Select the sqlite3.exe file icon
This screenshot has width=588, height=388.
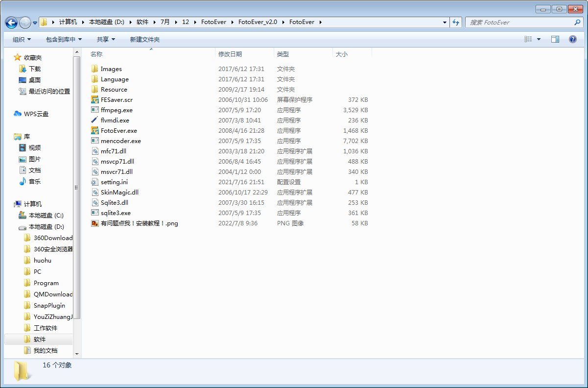point(95,213)
